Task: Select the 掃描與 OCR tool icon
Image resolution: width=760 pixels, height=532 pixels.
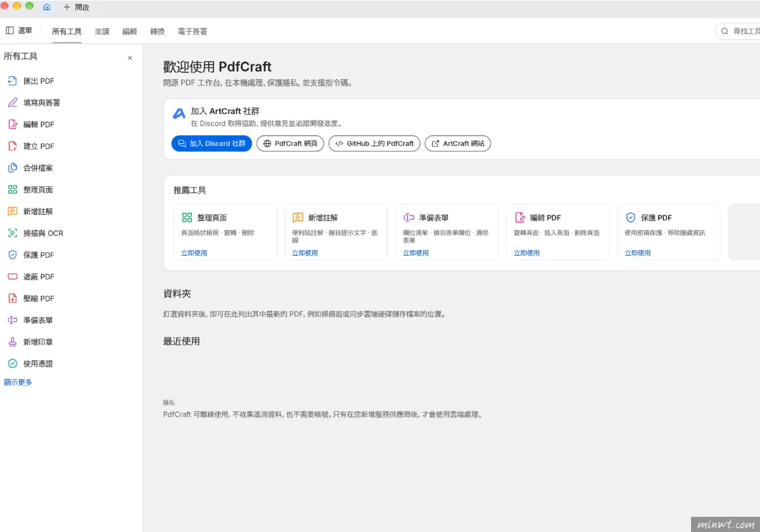Action: (12, 233)
